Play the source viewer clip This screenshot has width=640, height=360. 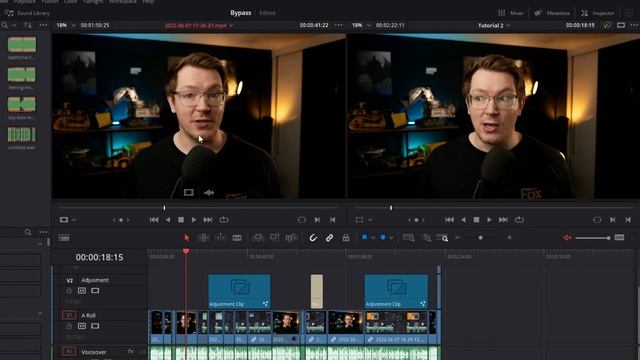[x=194, y=220]
